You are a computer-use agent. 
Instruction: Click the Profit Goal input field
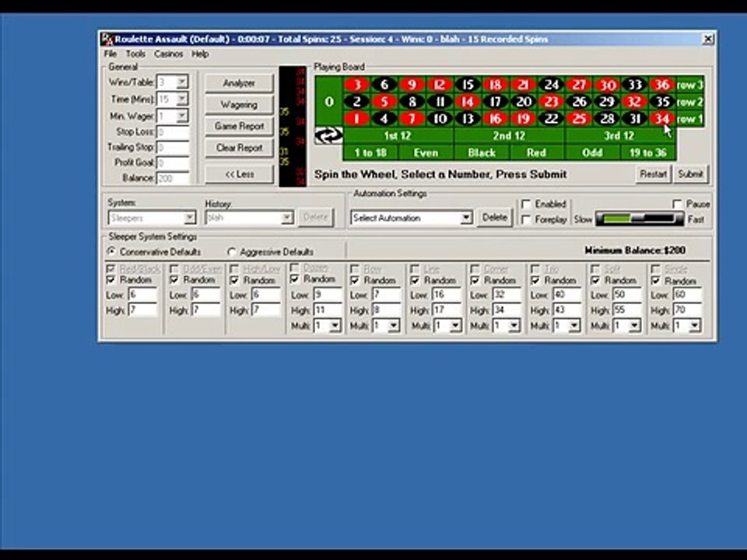pyautogui.click(x=173, y=163)
